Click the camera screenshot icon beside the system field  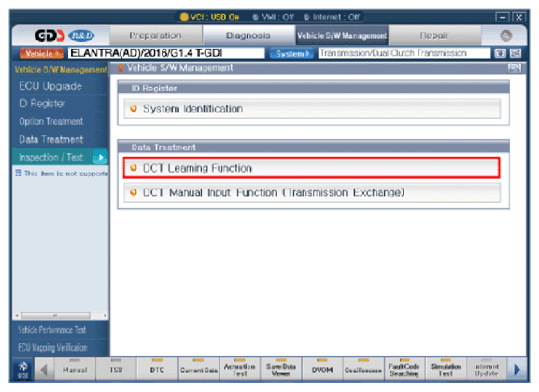(500, 53)
